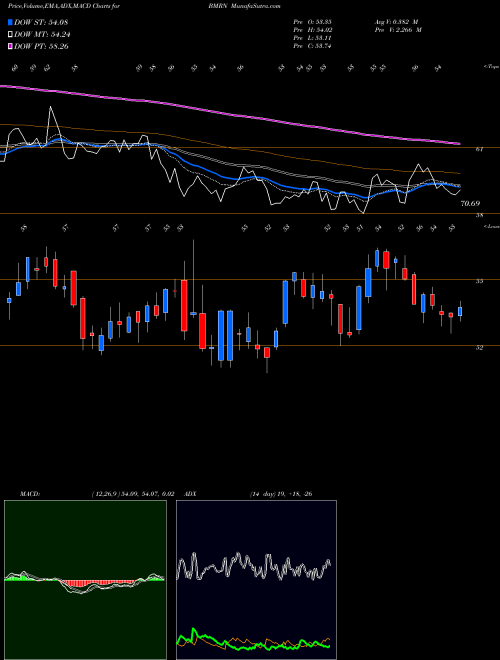
Task: Click the magenta DOW PT legend swatch
Action: (x=11, y=46)
